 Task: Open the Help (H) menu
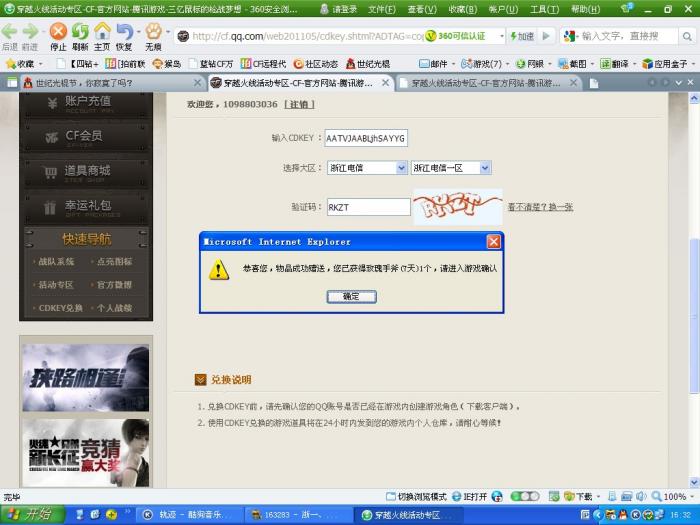tap(585, 9)
